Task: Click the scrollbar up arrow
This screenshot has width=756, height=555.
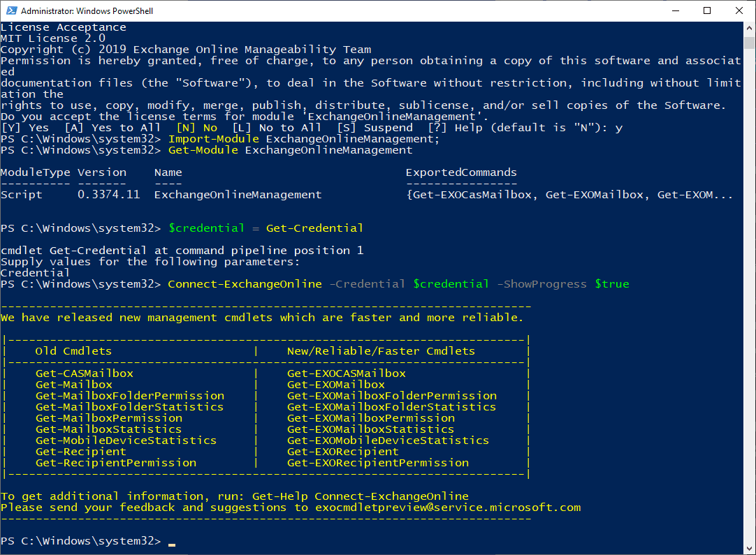Action: [749, 28]
